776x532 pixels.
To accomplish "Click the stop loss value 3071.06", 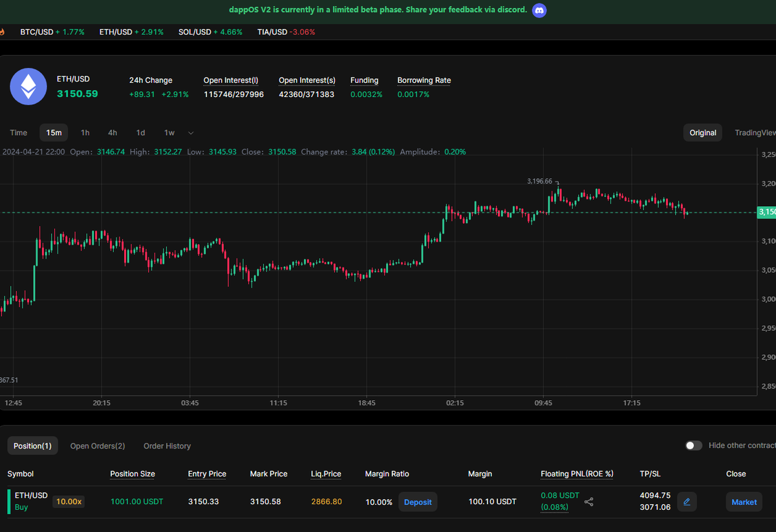I will pos(655,507).
